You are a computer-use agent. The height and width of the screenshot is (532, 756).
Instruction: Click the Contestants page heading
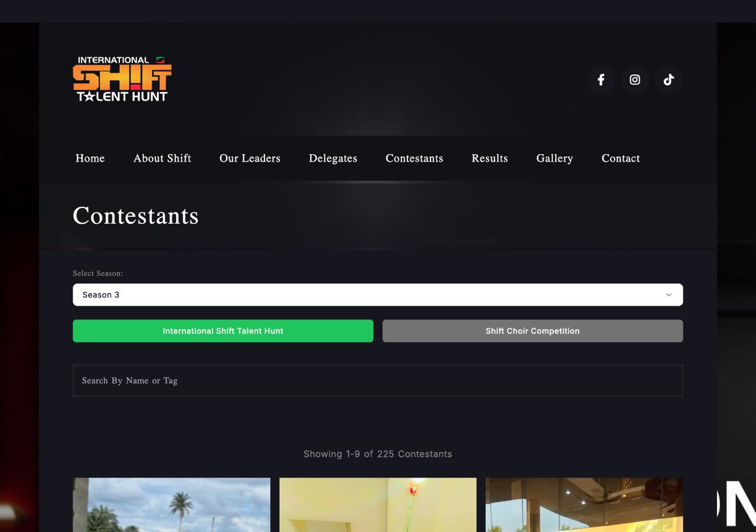coord(135,216)
